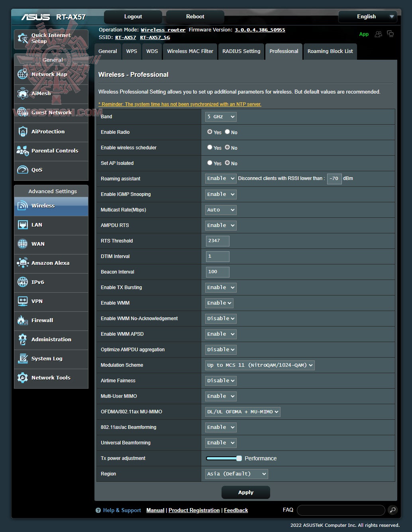Open Quick Internet Setup wizard icon
412x532 pixels.
point(23,39)
